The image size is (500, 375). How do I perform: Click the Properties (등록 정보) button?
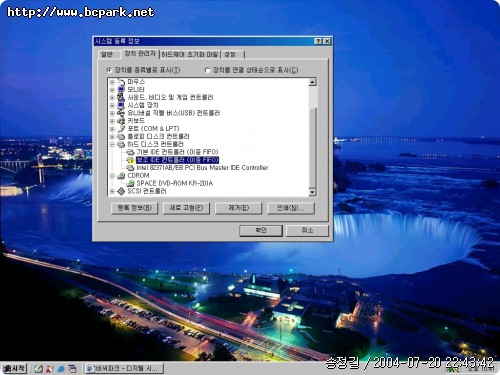(134, 208)
